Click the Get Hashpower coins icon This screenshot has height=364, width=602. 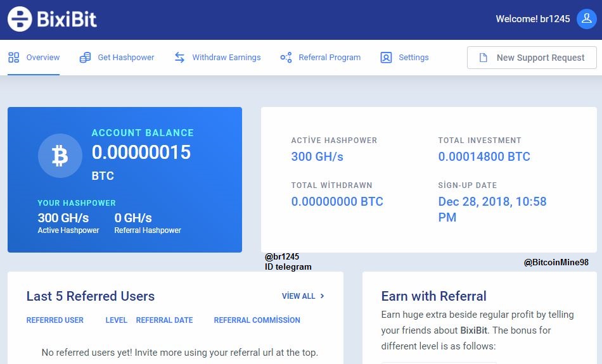tap(86, 58)
